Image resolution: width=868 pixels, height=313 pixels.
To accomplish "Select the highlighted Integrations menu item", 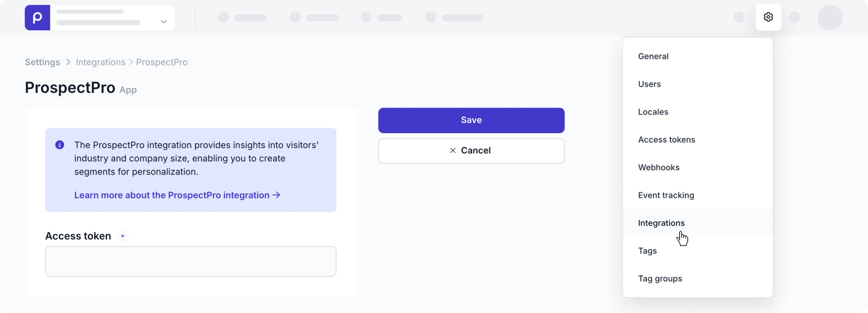I will pyautogui.click(x=661, y=223).
